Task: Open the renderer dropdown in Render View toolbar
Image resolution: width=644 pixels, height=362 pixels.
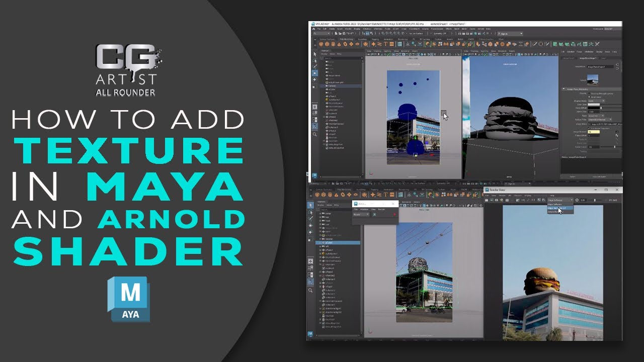Action: tap(560, 200)
